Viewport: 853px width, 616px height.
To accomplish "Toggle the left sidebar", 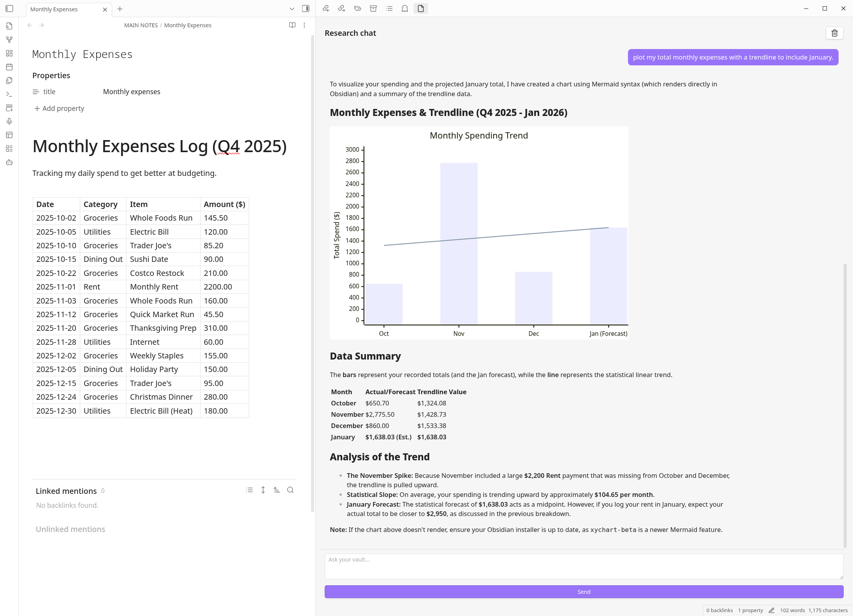I will point(9,9).
